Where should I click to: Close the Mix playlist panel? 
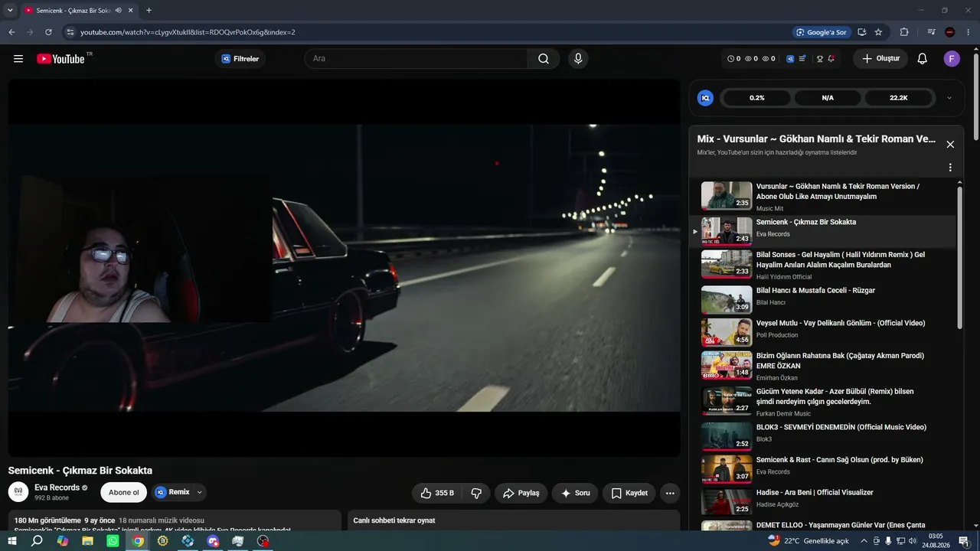pos(950,145)
